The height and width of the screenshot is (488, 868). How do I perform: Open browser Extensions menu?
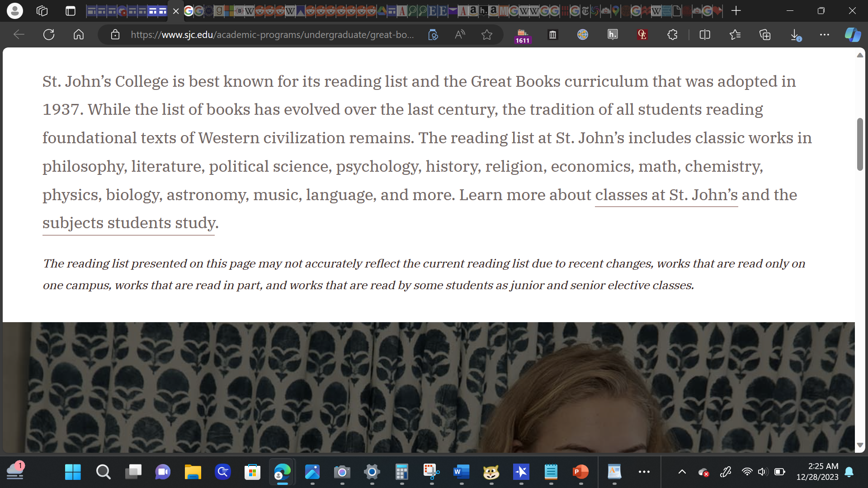[672, 34]
